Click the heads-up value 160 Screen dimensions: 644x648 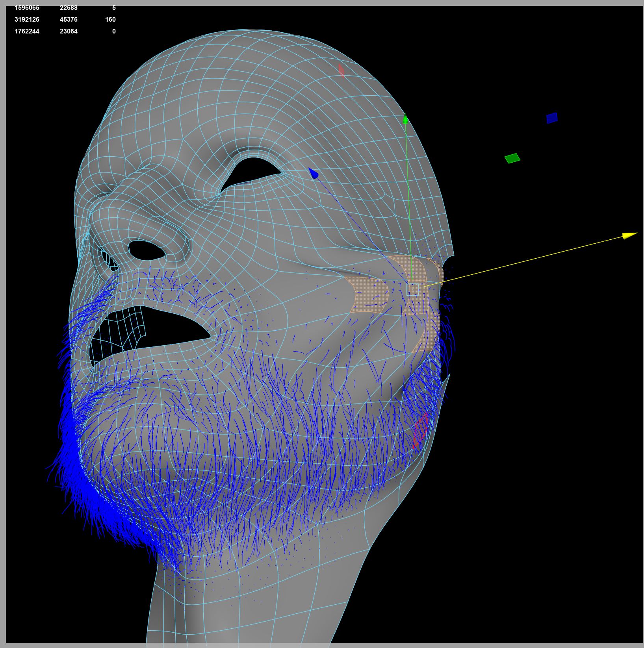pos(110,19)
